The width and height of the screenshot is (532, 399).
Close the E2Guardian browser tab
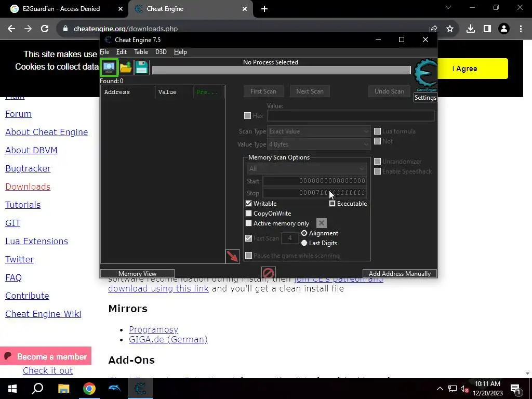coord(121,9)
